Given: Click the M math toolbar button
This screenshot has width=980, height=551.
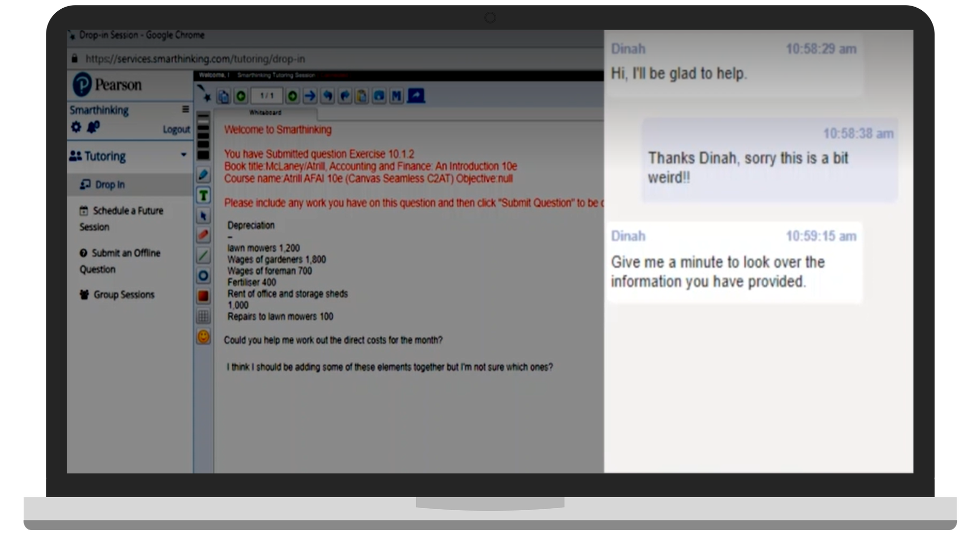Looking at the screenshot, I should tap(396, 96).
